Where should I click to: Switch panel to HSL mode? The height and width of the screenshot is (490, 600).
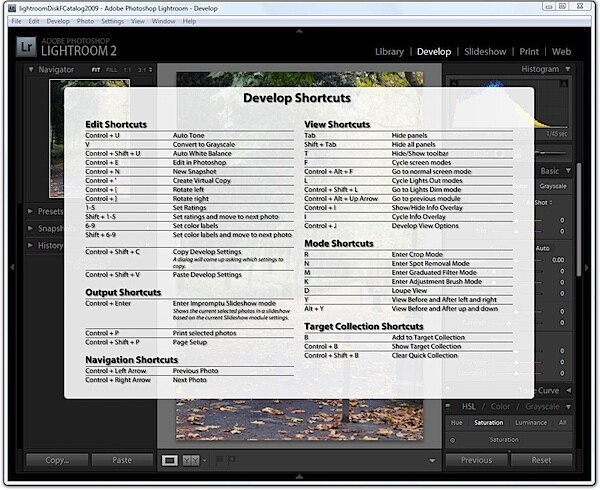[469, 406]
